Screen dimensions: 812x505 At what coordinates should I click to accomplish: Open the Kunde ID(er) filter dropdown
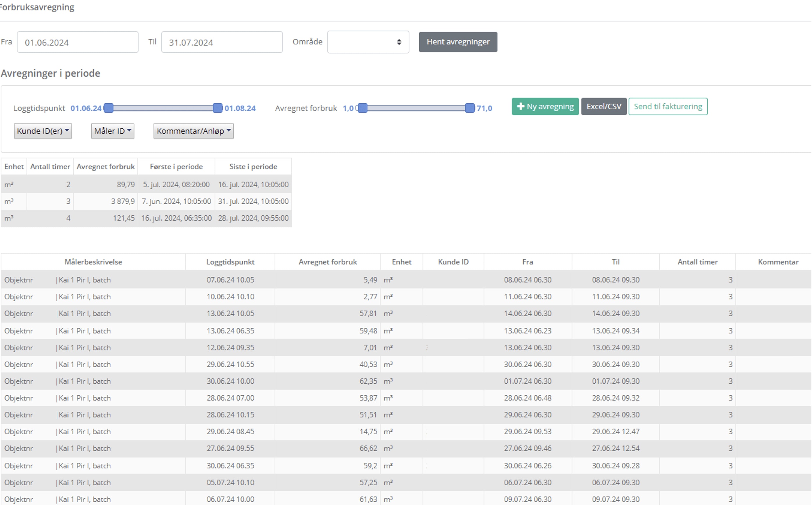(43, 131)
